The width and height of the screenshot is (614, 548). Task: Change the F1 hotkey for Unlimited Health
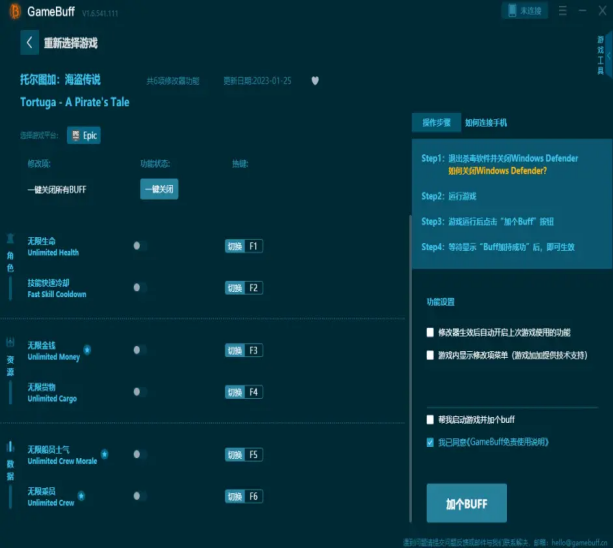click(x=244, y=246)
